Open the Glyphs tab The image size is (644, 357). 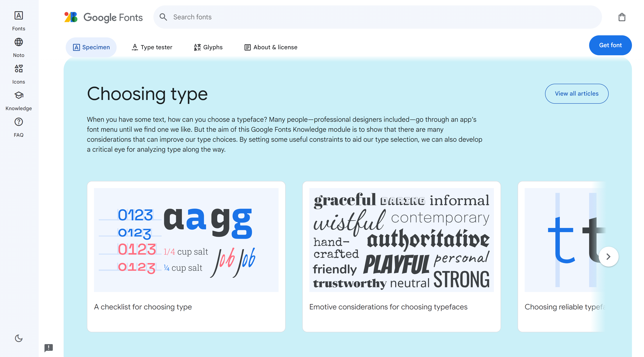[x=208, y=47]
